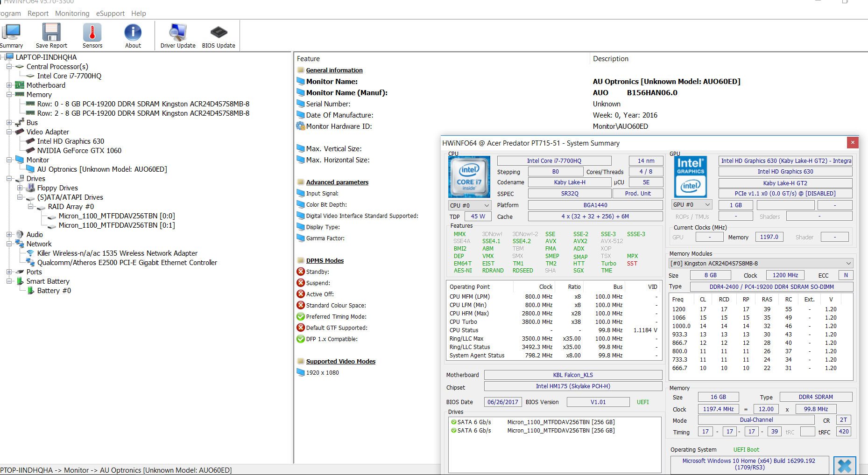Screen dimensions: 868x475
Task: Open the Monitoring menu
Action: click(72, 14)
